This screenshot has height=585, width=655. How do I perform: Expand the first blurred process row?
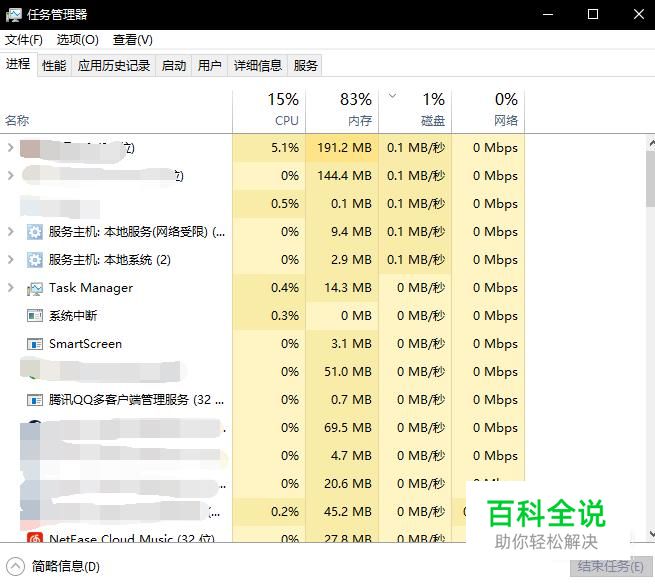tap(10, 148)
